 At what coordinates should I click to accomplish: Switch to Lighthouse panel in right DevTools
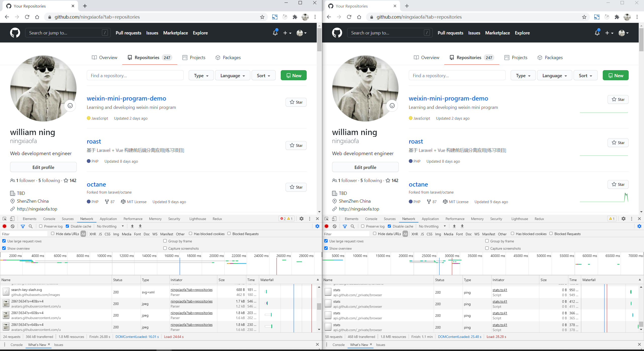(520, 219)
